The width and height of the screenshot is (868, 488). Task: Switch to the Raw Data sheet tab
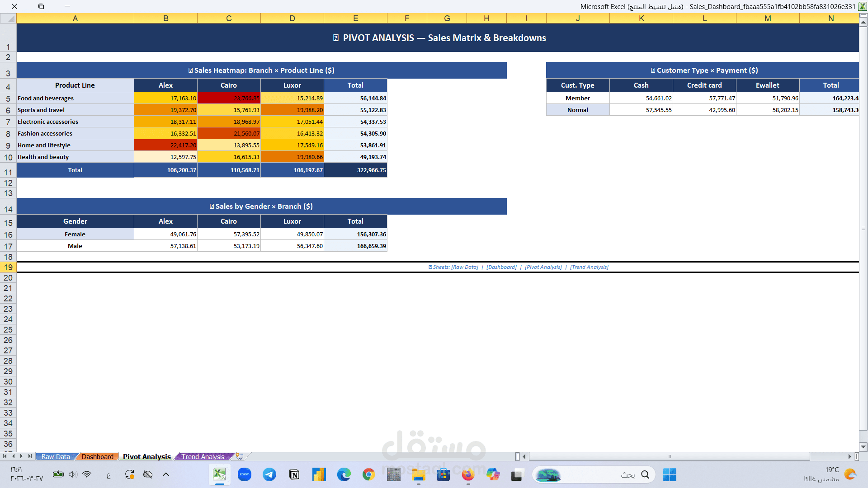(x=56, y=457)
